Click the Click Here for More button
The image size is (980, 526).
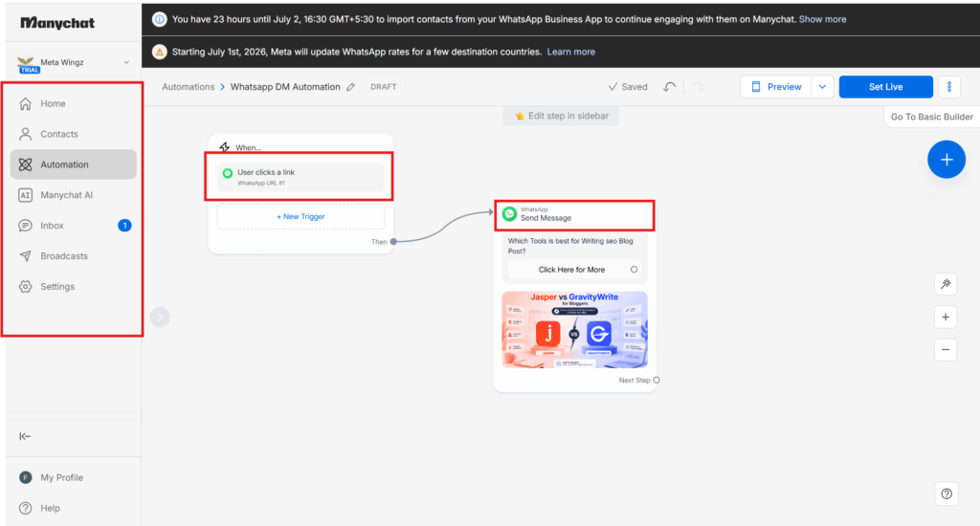(x=574, y=270)
